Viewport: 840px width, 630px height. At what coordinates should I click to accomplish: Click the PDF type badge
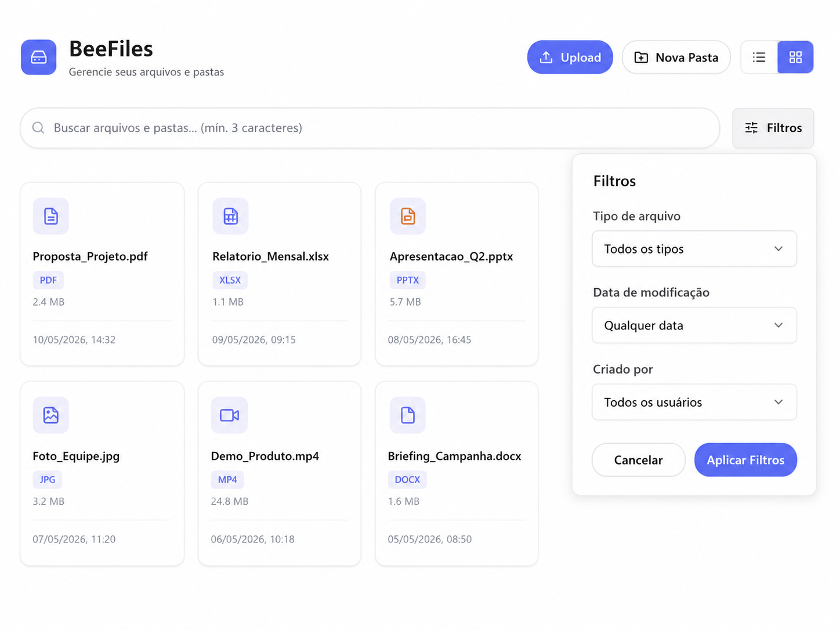click(x=48, y=280)
